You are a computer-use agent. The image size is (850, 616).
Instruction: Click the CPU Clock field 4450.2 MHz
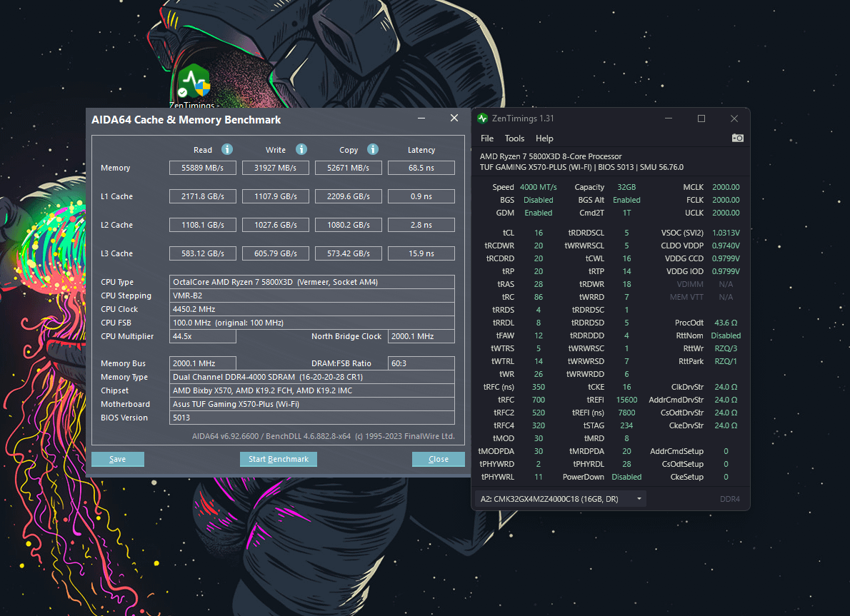[311, 309]
